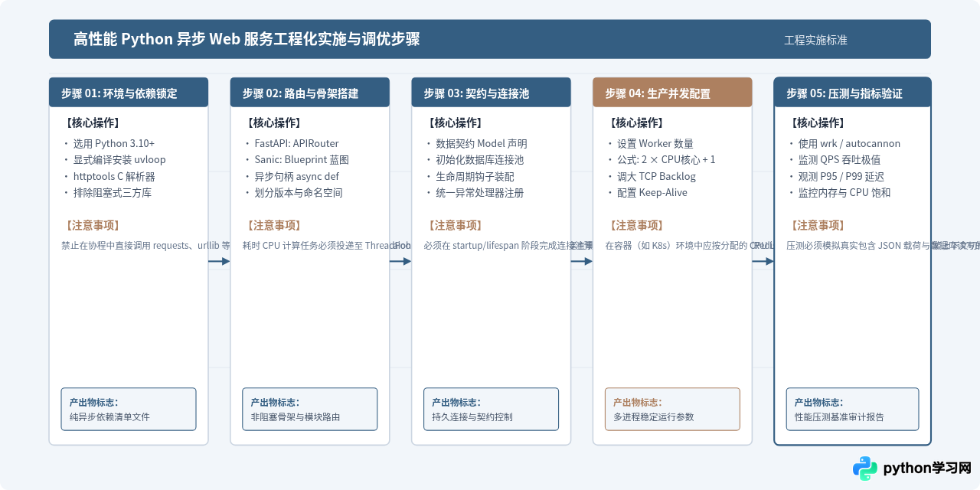Click the "工程实施标准" label in header
Screen dimensions: 980x490
point(815,40)
